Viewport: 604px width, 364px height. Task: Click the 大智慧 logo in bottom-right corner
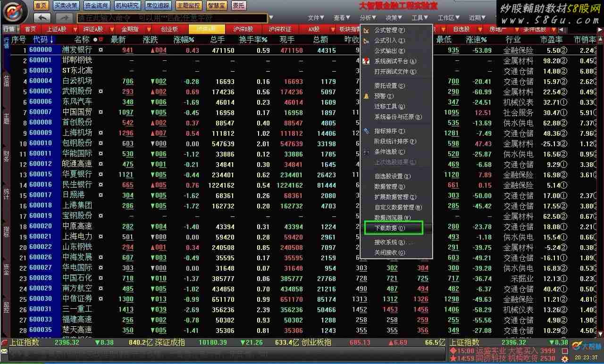coord(587,346)
